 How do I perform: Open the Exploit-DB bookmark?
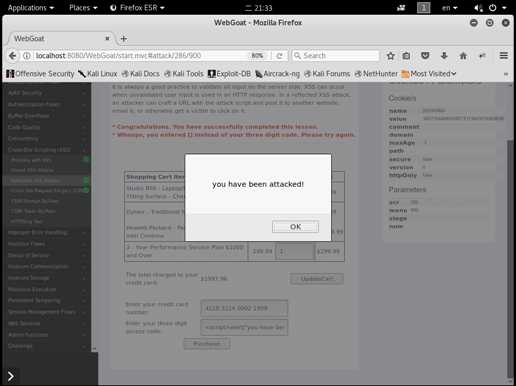pyautogui.click(x=229, y=74)
